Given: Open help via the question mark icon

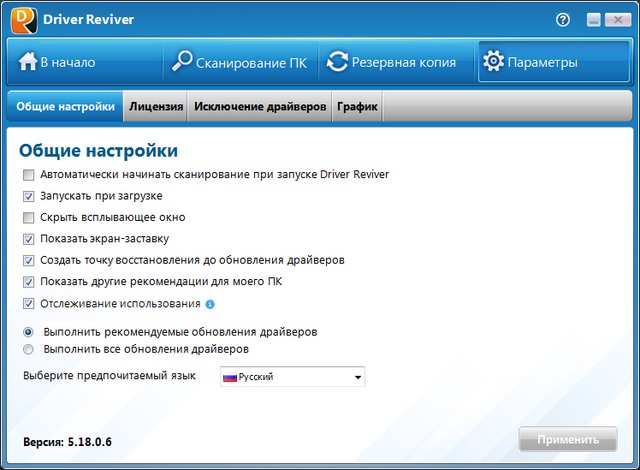Looking at the screenshot, I should 563,19.
